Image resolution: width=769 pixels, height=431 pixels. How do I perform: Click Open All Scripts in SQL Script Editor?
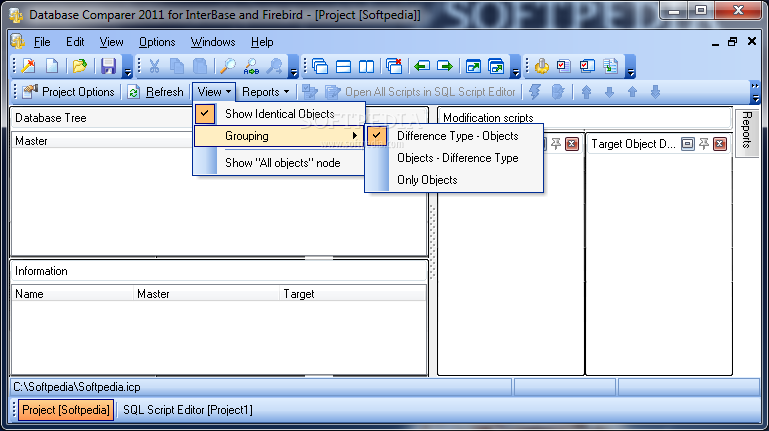(x=421, y=92)
